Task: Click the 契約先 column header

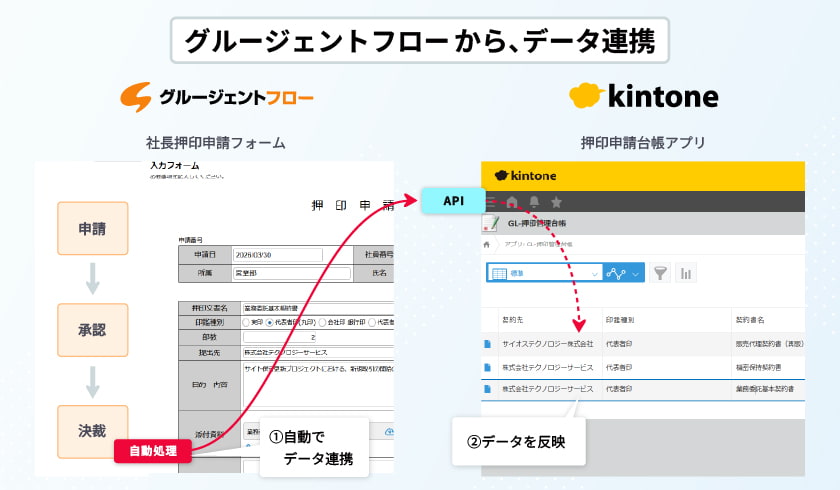Action: (513, 320)
